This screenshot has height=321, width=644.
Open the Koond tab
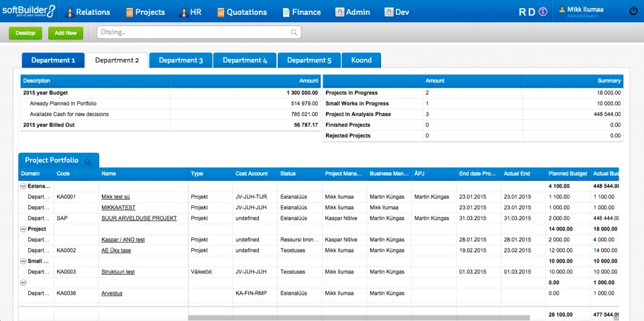[x=362, y=60]
